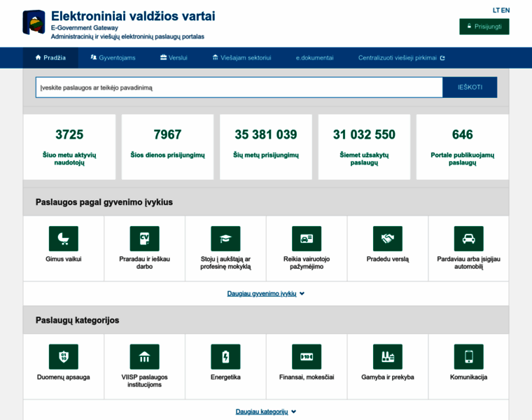
Task: Click the IEŠKOTI search button
Action: [470, 87]
